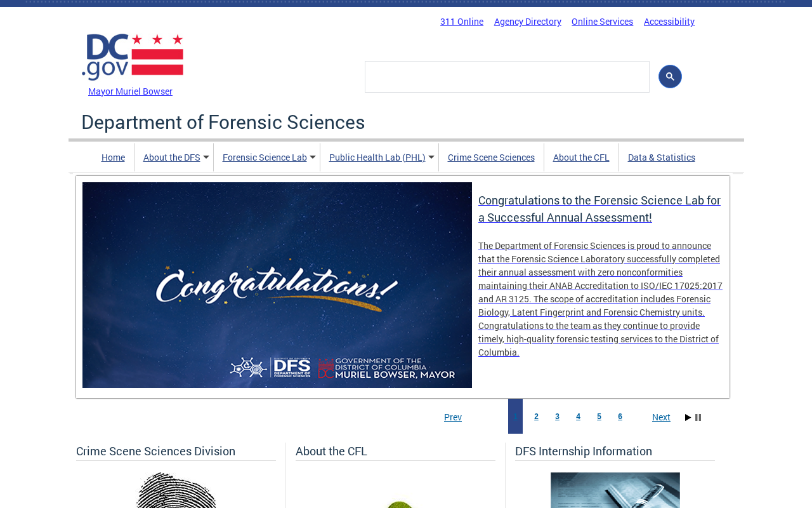The height and width of the screenshot is (508, 812).
Task: Open the Congratulations article headline link
Action: click(599, 209)
